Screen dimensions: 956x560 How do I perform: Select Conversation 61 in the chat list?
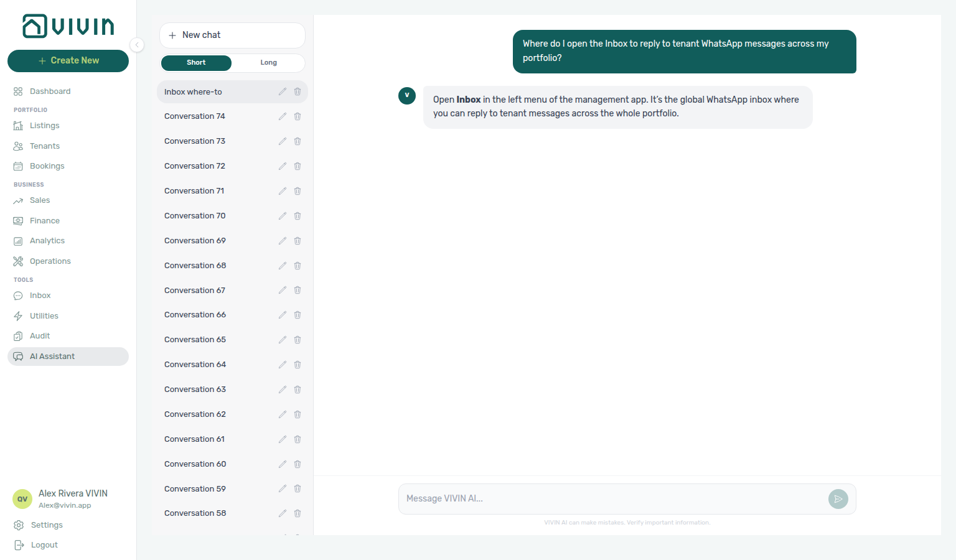(x=232, y=439)
